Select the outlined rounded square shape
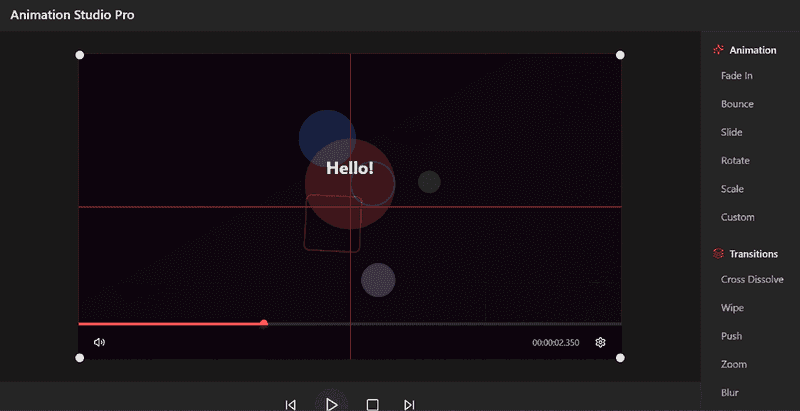 (x=333, y=223)
